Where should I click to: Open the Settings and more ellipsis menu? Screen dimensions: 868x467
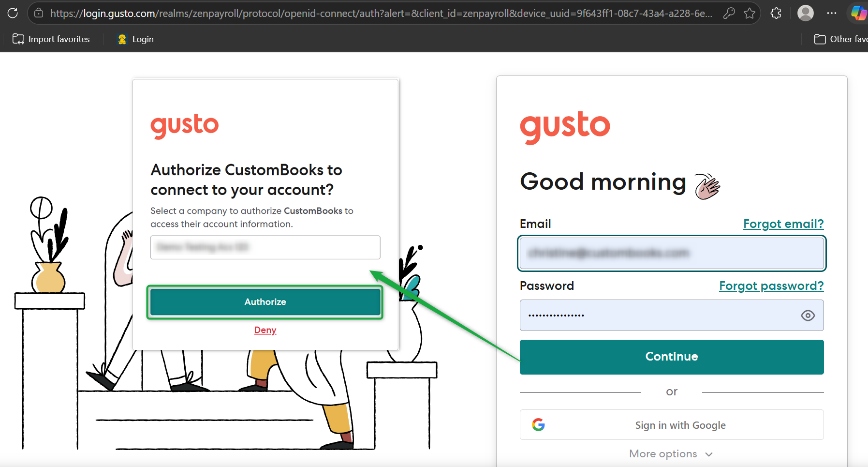[x=832, y=13]
